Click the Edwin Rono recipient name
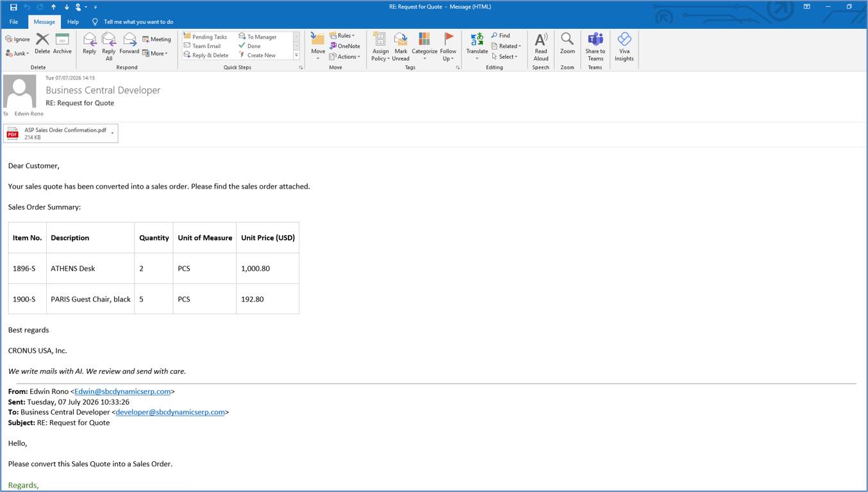The height and width of the screenshot is (492, 868). [x=29, y=114]
